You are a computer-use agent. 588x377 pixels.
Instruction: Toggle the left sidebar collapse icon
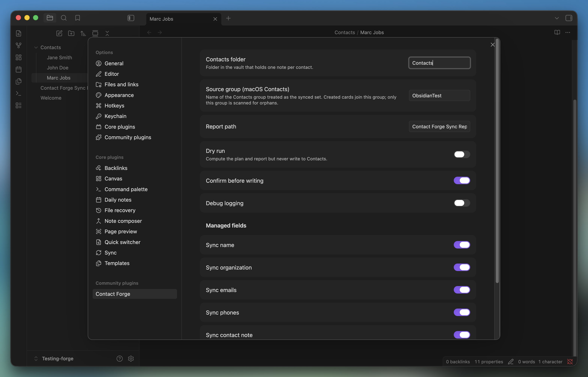pyautogui.click(x=131, y=18)
